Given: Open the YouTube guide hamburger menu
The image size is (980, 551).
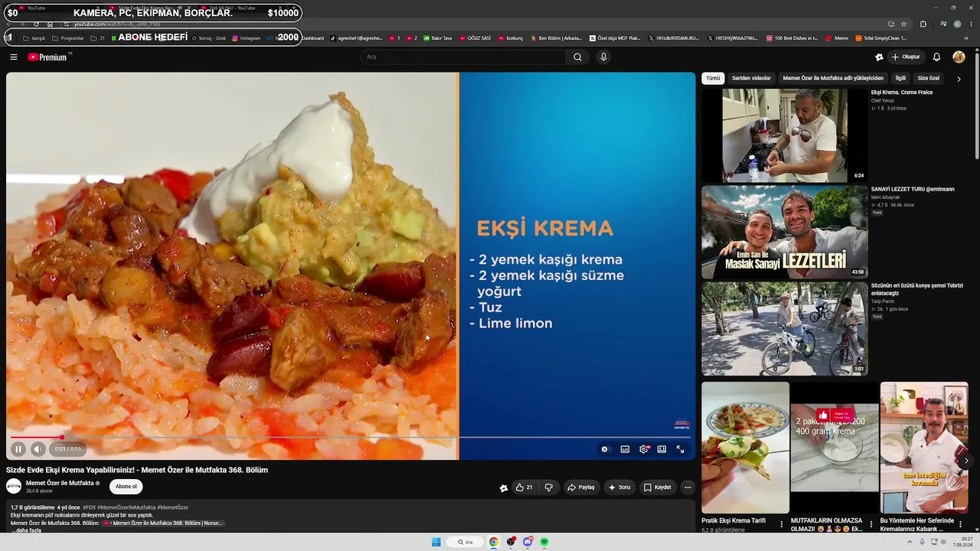Looking at the screenshot, I should click(x=14, y=57).
